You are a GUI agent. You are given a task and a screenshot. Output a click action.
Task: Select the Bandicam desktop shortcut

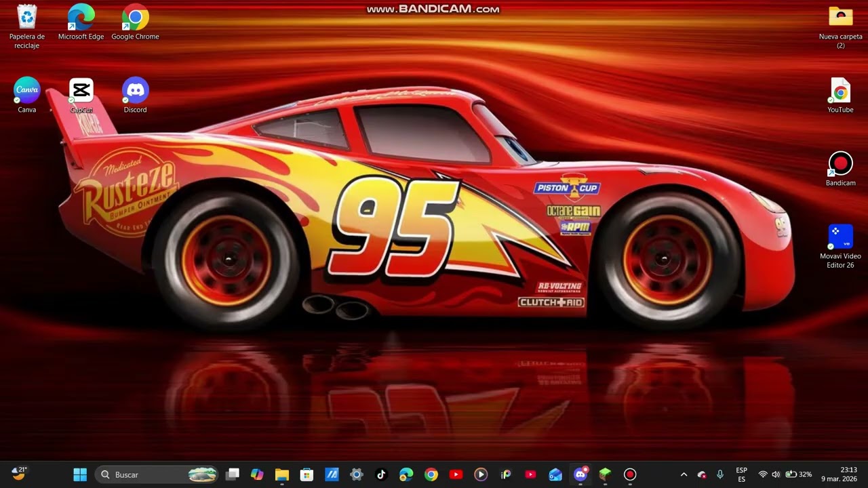[841, 169]
